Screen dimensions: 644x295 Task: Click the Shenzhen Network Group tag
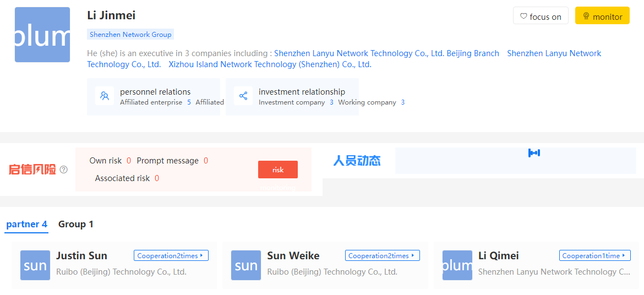130,35
